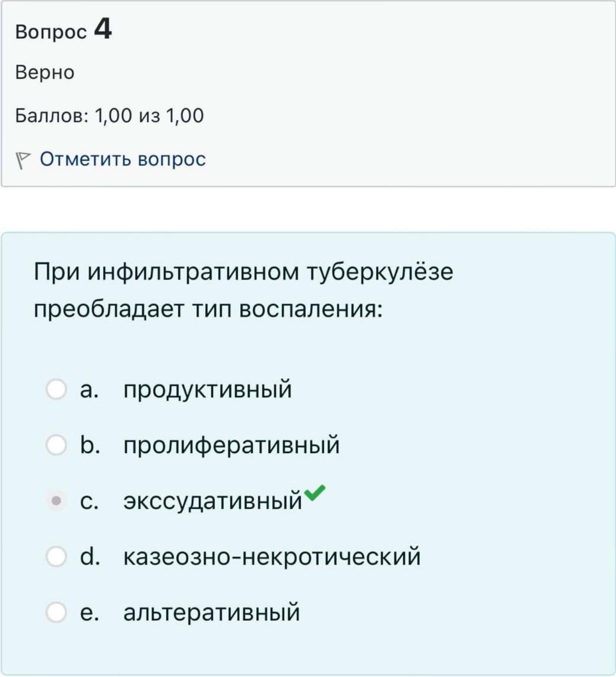Choose the answer казеозно-некротический
The height and width of the screenshot is (677, 616).
pyautogui.click(x=272, y=557)
